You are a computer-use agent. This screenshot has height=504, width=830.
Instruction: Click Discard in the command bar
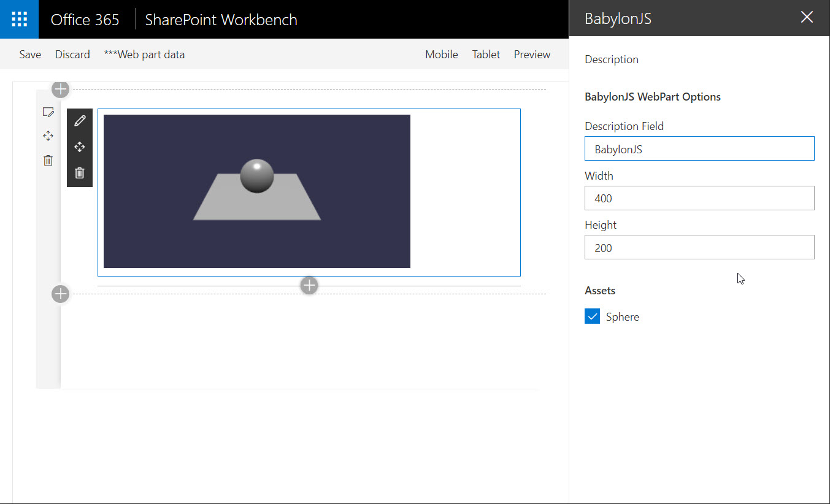[72, 55]
